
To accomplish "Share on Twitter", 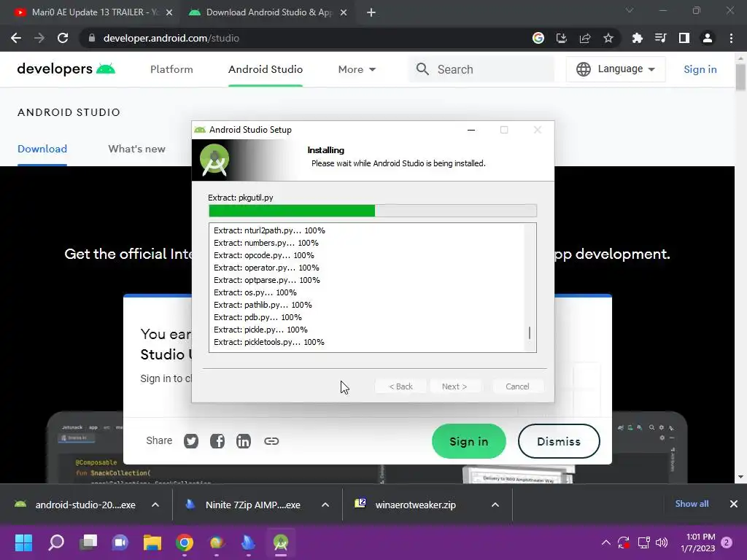I will pos(191,441).
